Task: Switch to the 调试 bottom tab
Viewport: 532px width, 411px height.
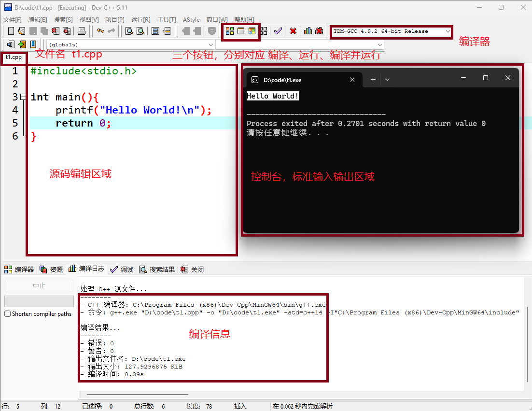Action: click(x=122, y=269)
